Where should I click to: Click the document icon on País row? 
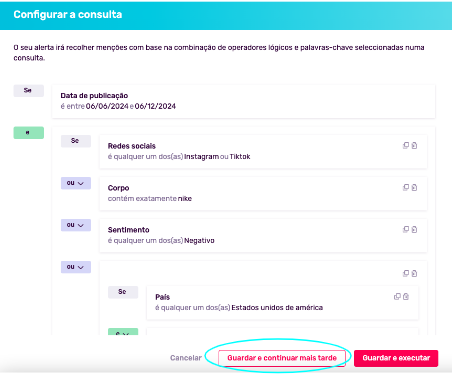point(406,297)
